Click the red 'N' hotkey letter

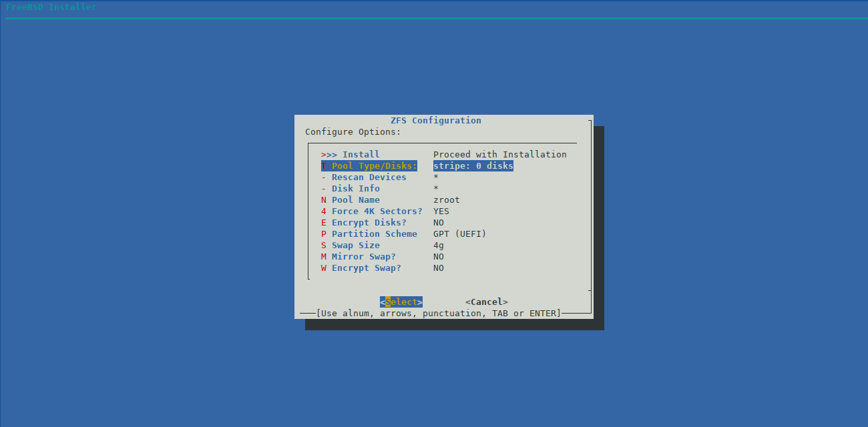324,199
